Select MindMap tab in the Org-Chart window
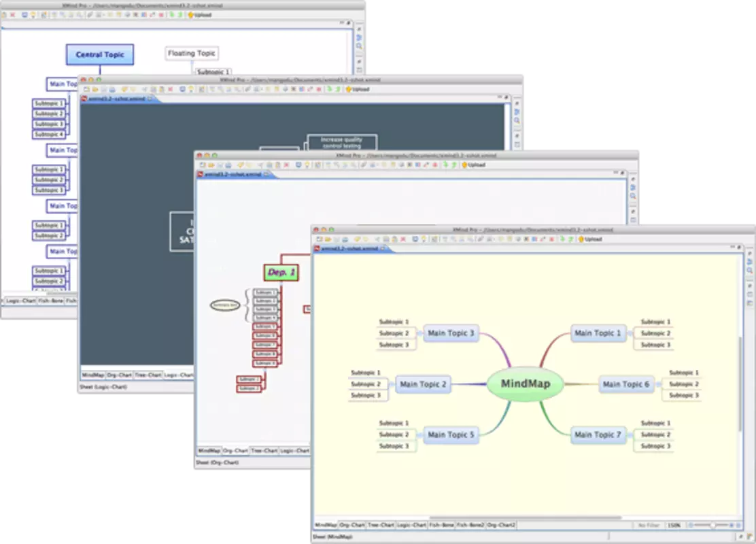 [209, 450]
